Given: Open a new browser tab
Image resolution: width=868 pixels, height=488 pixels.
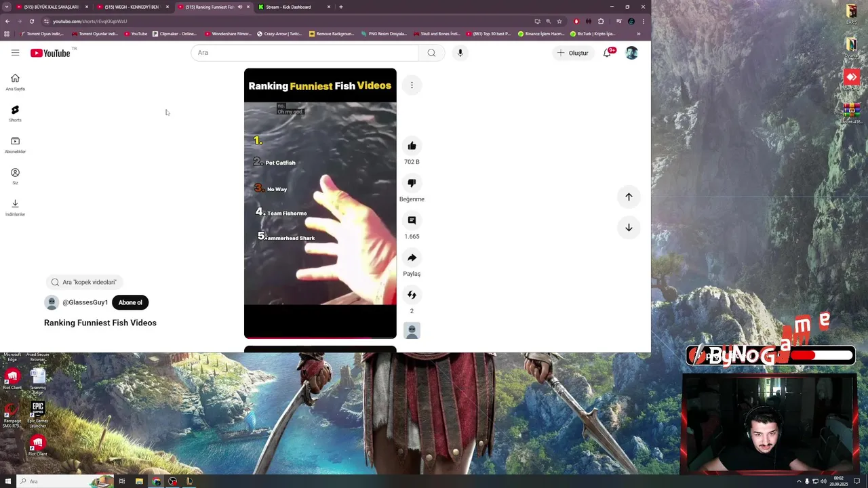Looking at the screenshot, I should (341, 7).
